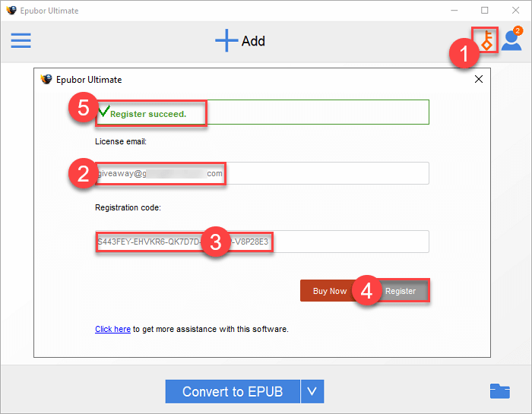532x414 pixels.
Task: Click the blue plus Add icon
Action: [226, 41]
